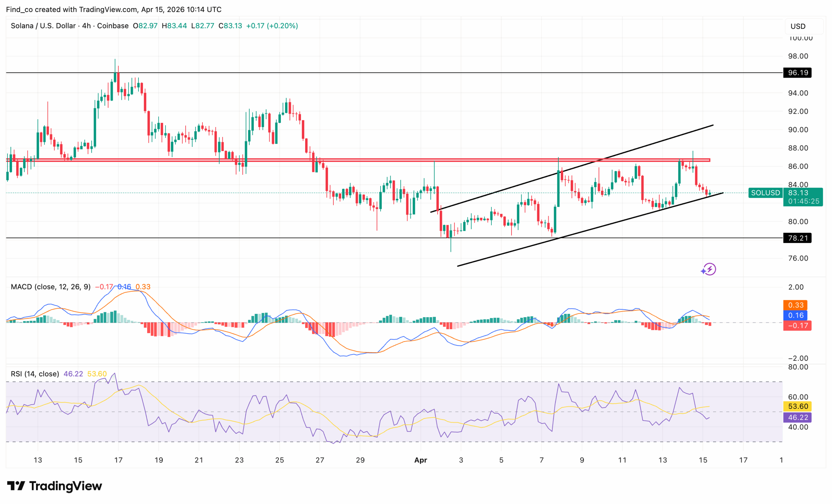Click the 80.00 RSI axis label
Screen dimensions: 832x504
pyautogui.click(x=798, y=367)
